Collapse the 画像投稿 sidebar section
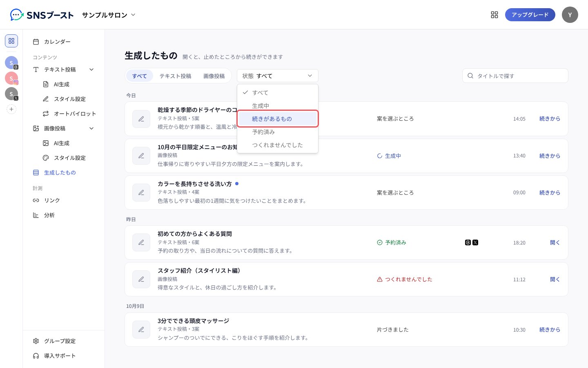This screenshot has height=368, width=588. (91, 128)
